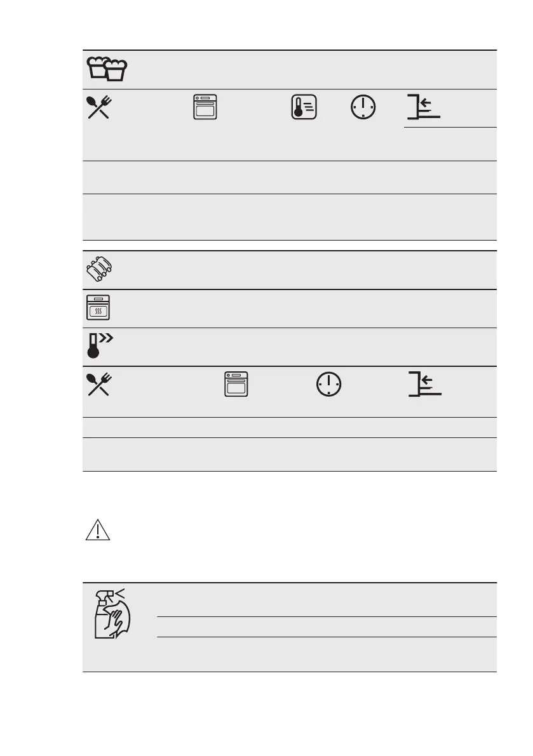
Task: Select the clock icon in the ribs table header
Action: [329, 384]
